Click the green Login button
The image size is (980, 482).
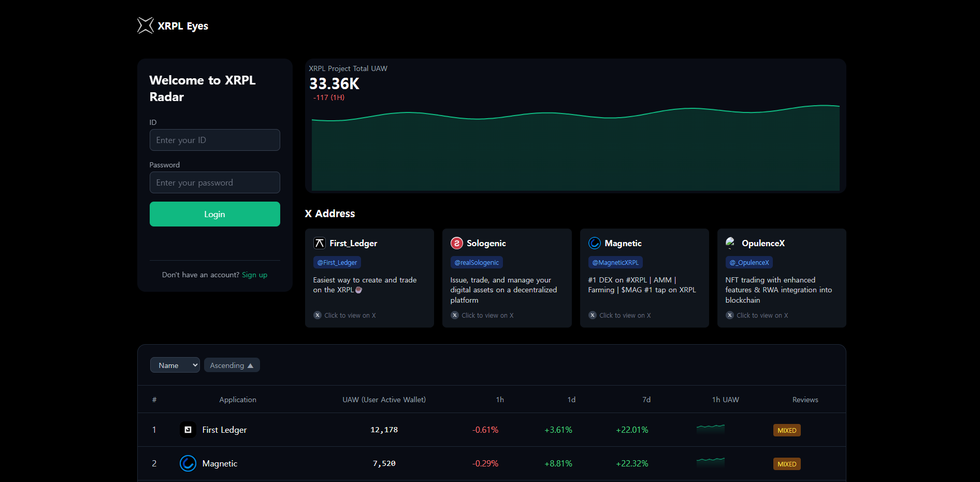(215, 214)
